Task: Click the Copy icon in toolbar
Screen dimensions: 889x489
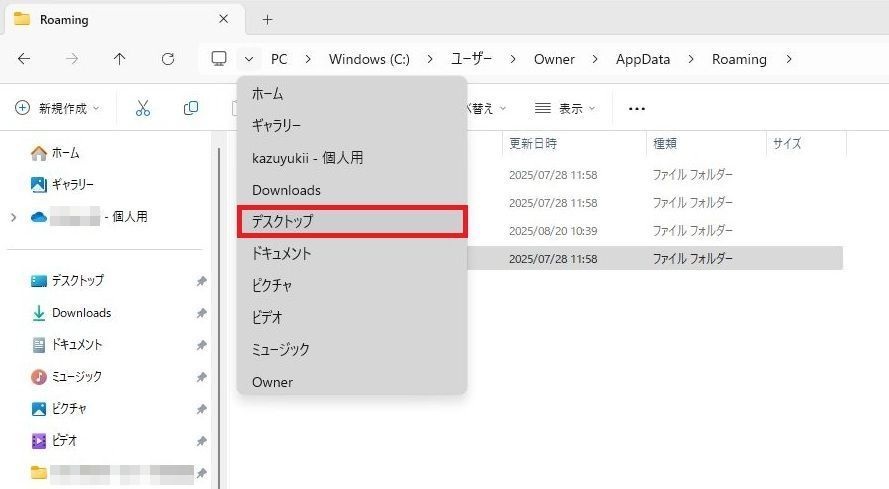Action: (190, 108)
